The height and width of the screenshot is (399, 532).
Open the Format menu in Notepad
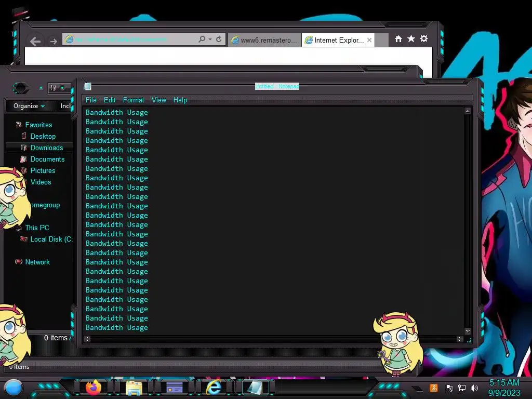click(134, 100)
